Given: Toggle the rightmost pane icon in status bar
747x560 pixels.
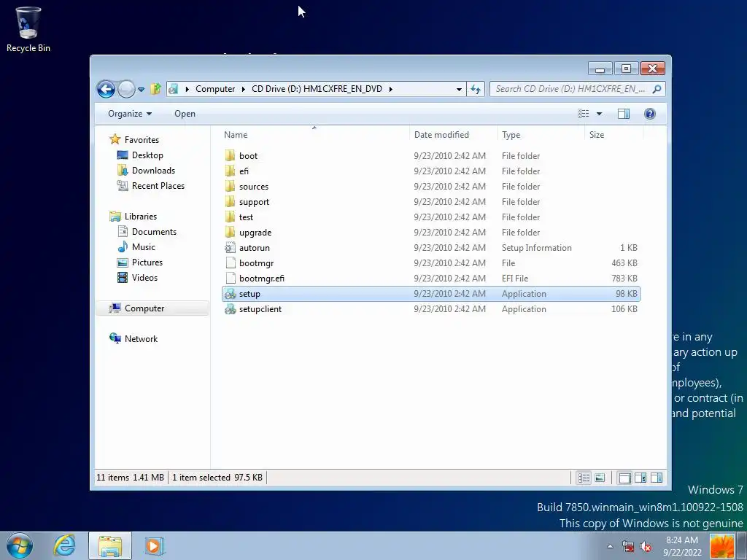Looking at the screenshot, I should 657,478.
